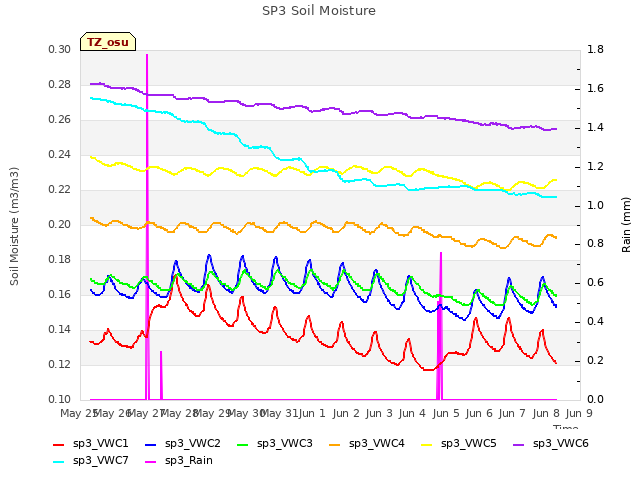Click the purple sp3_VWC6 legend color marker

point(518,445)
